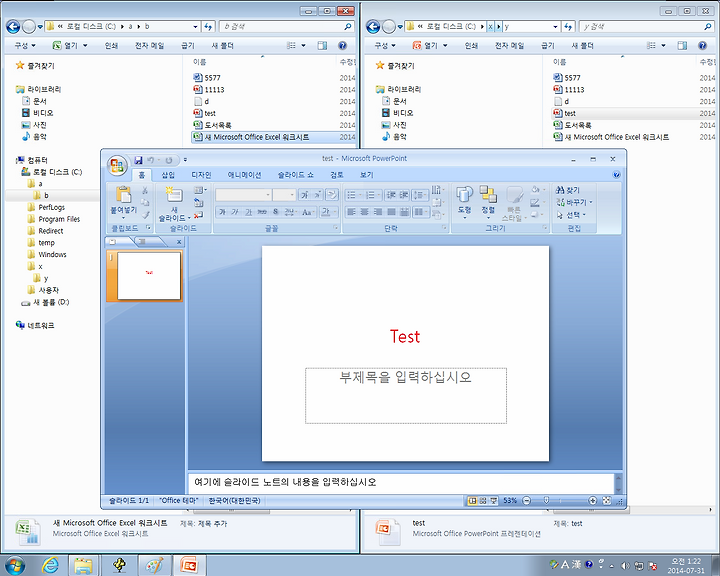
Task: Click the line spacing icon
Action: point(418,195)
